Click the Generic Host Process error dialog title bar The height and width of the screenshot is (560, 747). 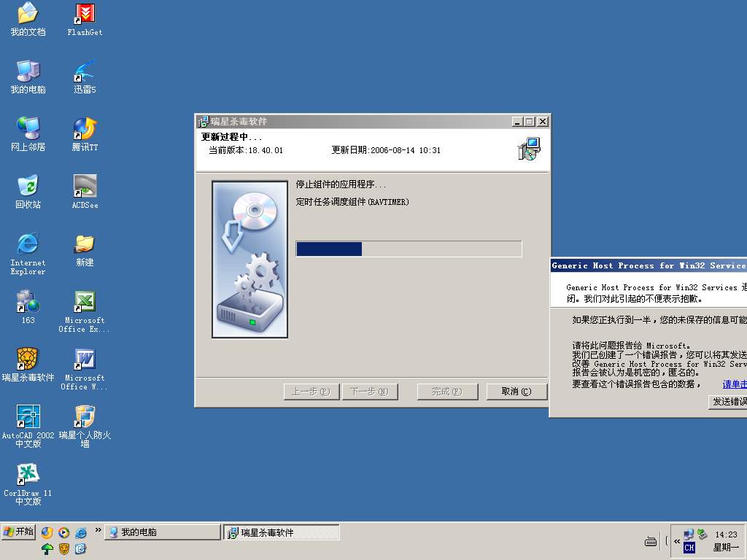click(x=649, y=265)
